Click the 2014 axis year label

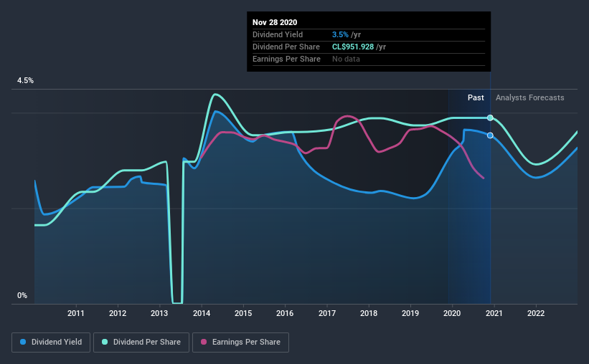pos(202,313)
